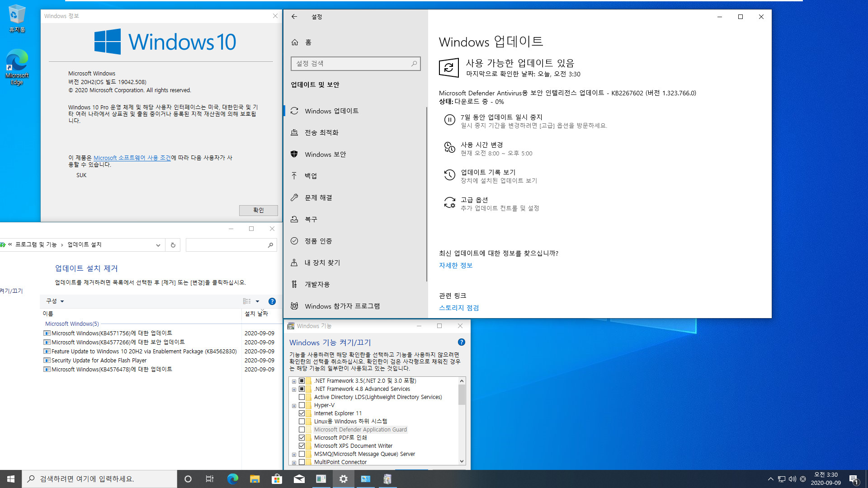
Task: Select Windows 보안 in Settings sidebar
Action: [354, 155]
